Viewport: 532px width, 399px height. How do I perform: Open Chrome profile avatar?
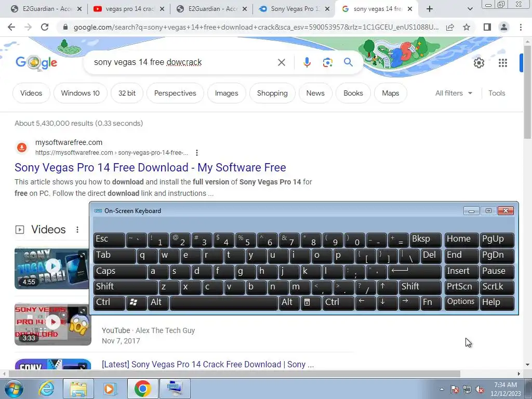pyautogui.click(x=504, y=27)
